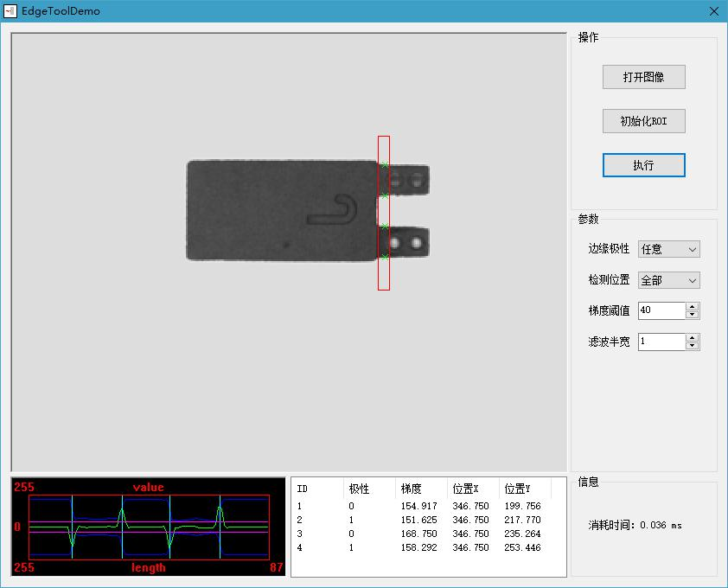Expand the 检测位置 dropdown
The width and height of the screenshot is (728, 588).
click(668, 280)
